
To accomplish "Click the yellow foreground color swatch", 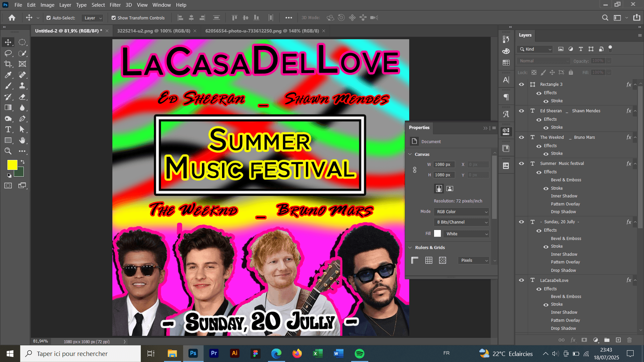I will point(12,165).
